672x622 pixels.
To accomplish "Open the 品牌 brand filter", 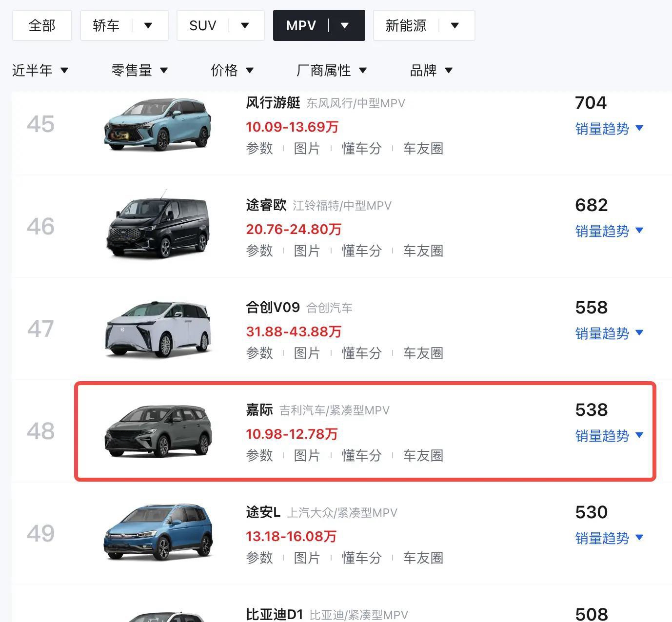I will point(431,71).
